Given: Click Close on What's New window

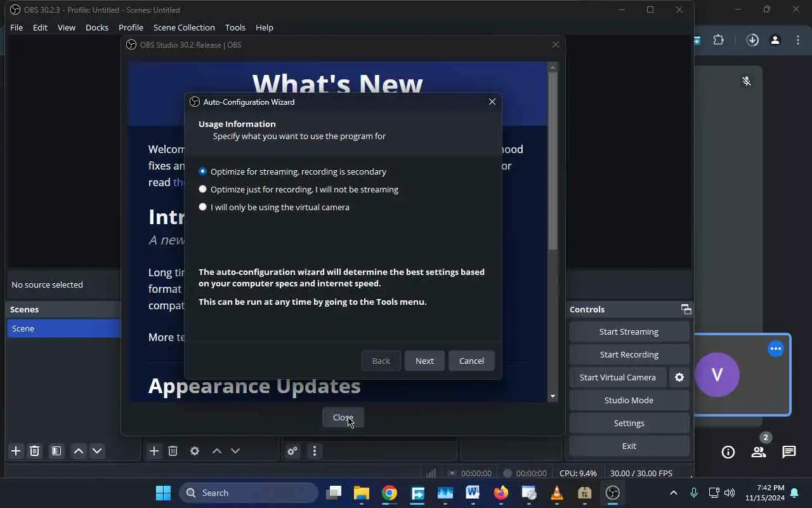Looking at the screenshot, I should 343,417.
